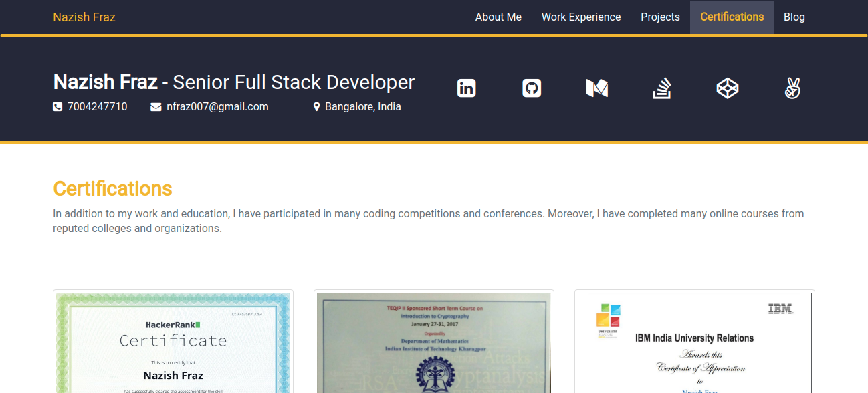Select the email envelope icon
The width and height of the screenshot is (868, 393).
click(156, 106)
